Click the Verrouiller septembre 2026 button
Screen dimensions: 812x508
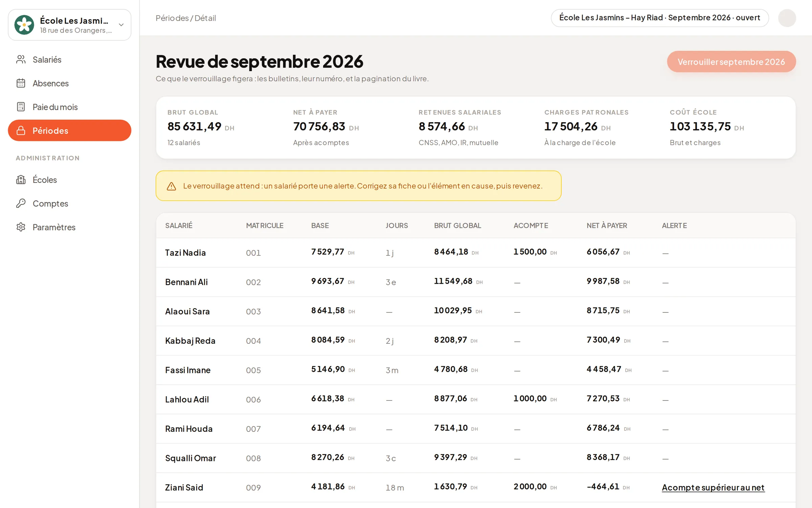[731, 62]
